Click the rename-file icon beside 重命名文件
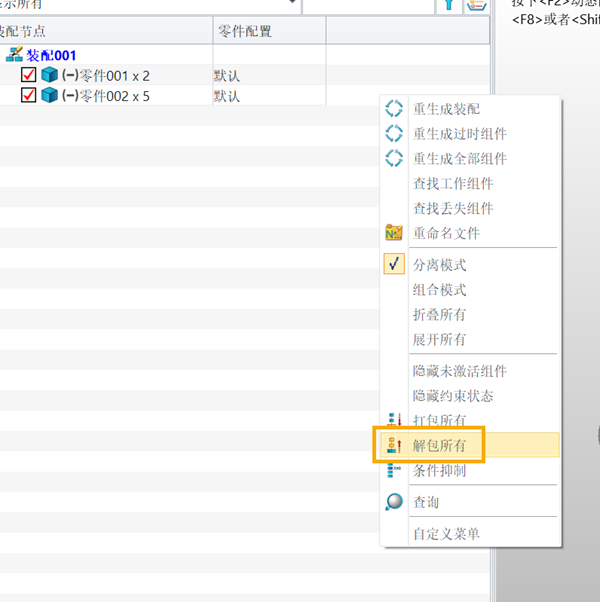 click(x=394, y=233)
